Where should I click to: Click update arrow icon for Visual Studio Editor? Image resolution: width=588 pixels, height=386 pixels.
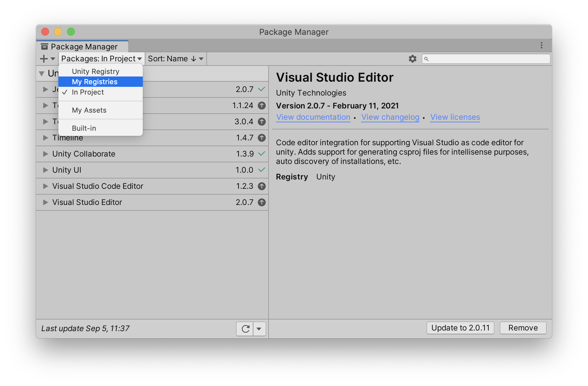[x=262, y=202]
